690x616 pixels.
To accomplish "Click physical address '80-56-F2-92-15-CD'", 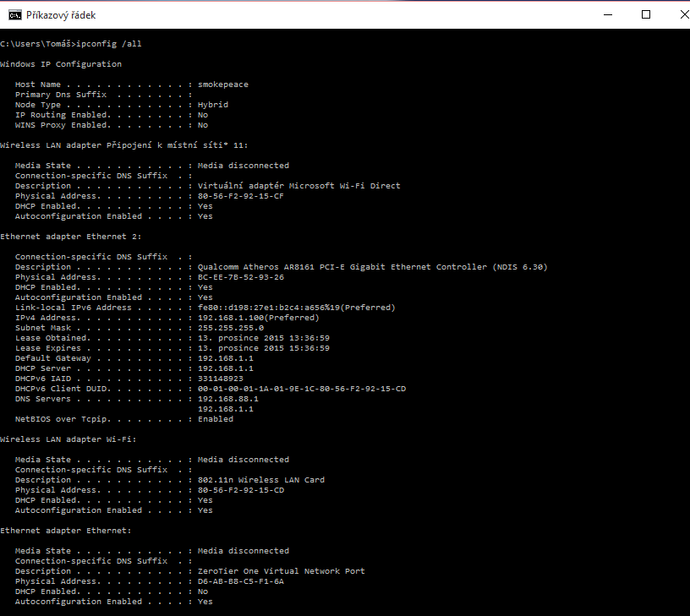I will click(x=241, y=490).
